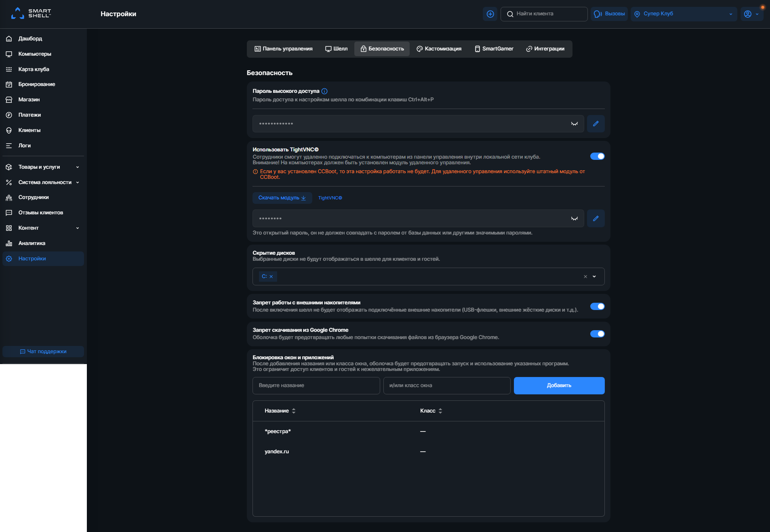Open Сотрудники in sidebar
Screen dimensions: 770x532
click(x=43, y=197)
